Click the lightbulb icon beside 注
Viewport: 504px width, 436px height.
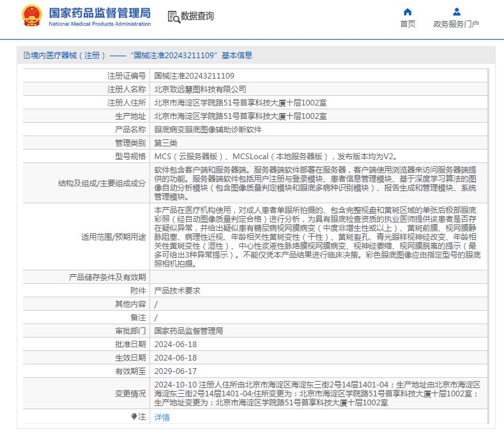pyautogui.click(x=134, y=416)
